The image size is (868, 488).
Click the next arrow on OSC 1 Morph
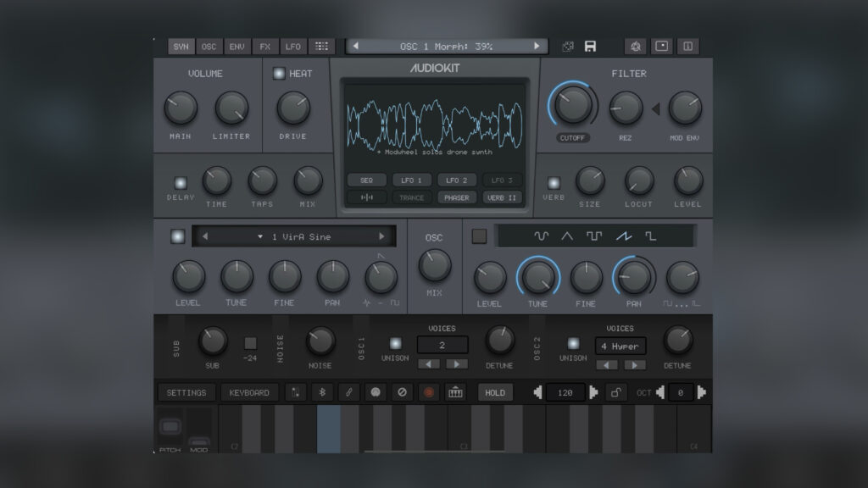click(x=535, y=46)
